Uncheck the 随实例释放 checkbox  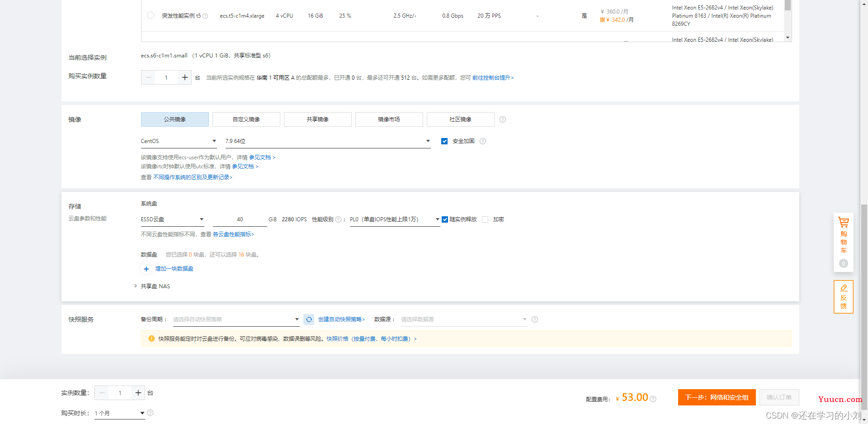(445, 219)
